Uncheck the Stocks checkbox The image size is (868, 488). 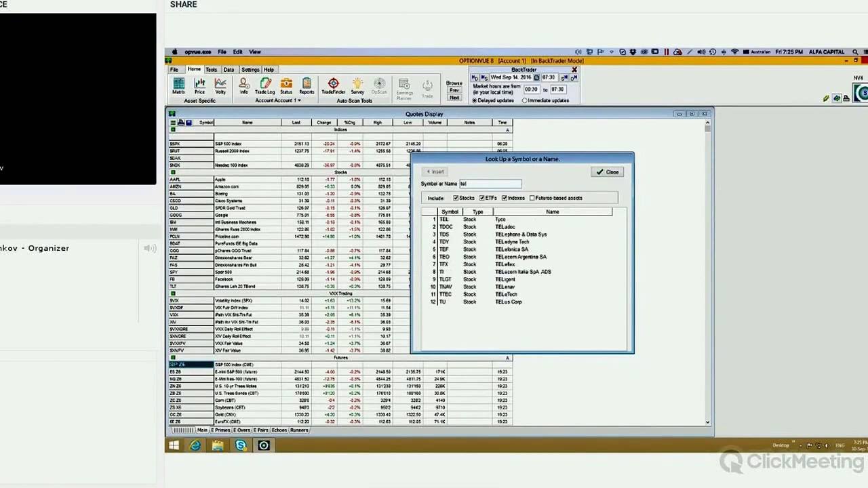456,198
